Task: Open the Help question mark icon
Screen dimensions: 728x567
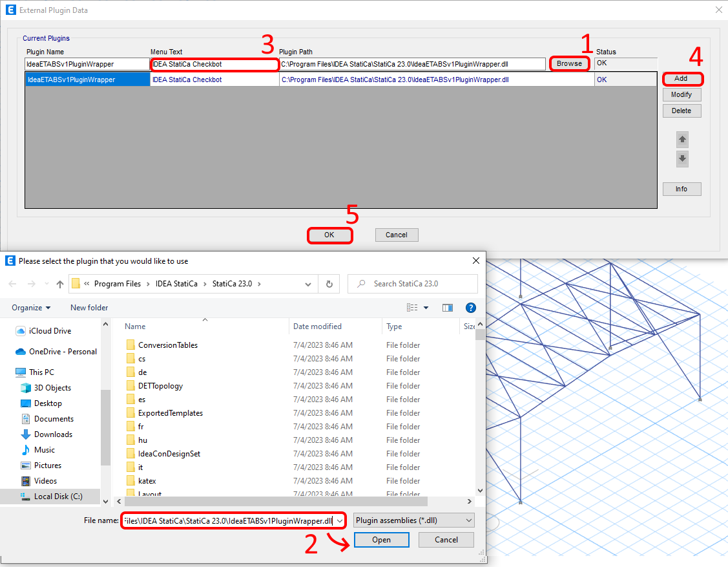Action: tap(470, 308)
